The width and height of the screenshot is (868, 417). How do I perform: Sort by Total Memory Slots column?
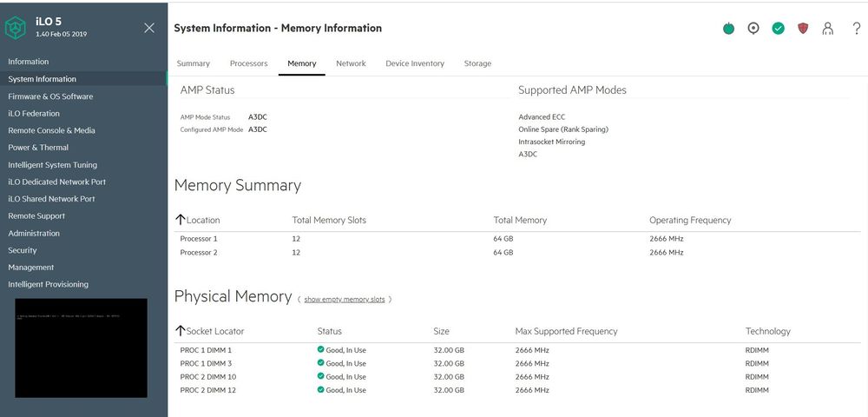[x=329, y=220]
